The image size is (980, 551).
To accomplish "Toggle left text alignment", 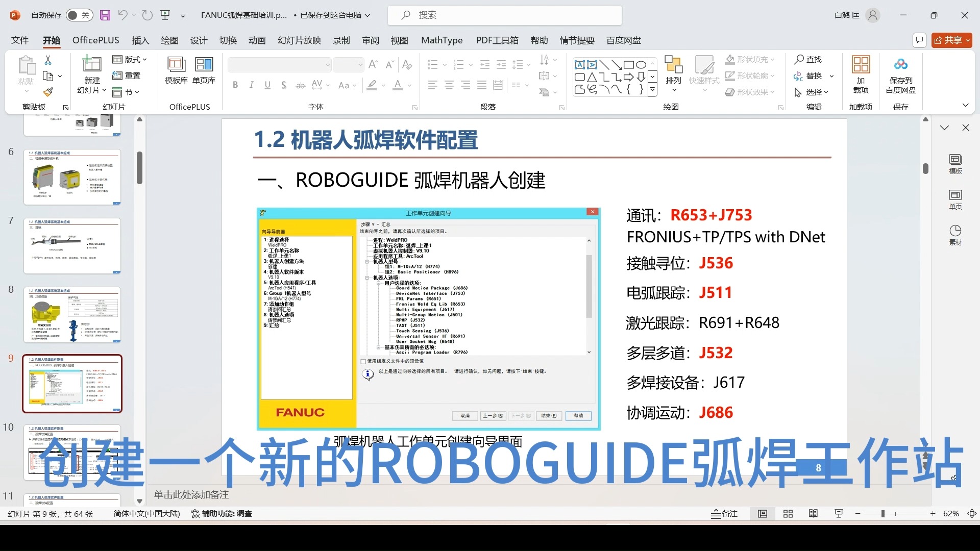I will (433, 85).
